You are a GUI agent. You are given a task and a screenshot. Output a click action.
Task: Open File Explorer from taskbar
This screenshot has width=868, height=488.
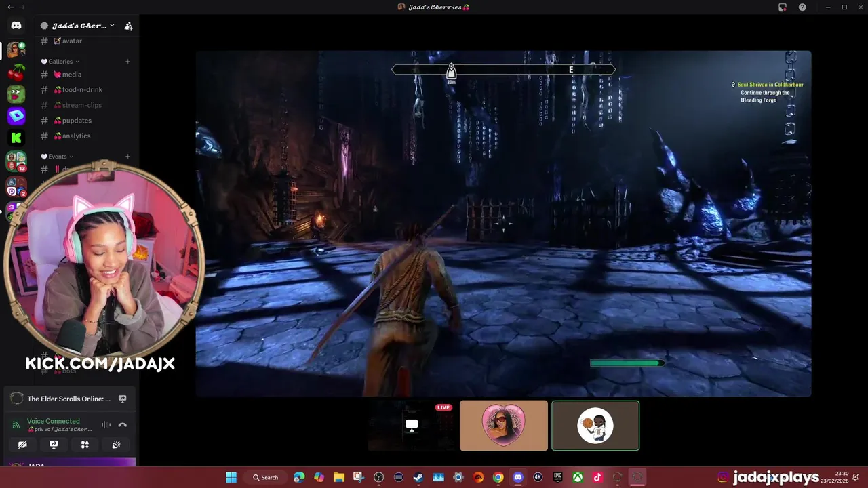pyautogui.click(x=338, y=477)
